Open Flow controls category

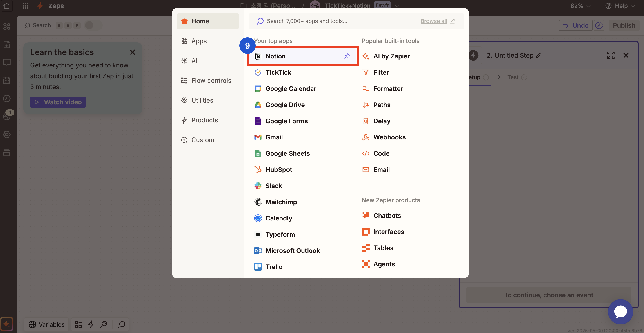tap(207, 80)
